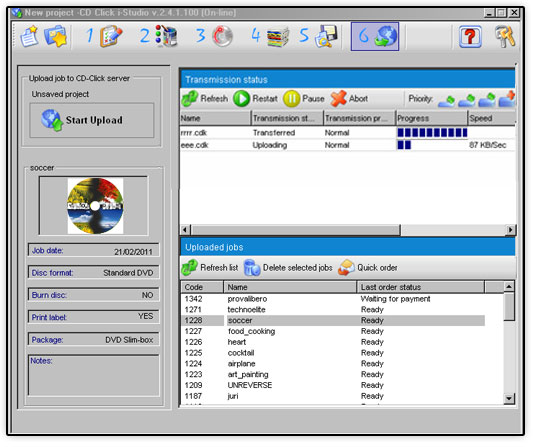This screenshot has width=533, height=447.
Task: Click jobs list scroll up arrow
Action: coord(509,288)
